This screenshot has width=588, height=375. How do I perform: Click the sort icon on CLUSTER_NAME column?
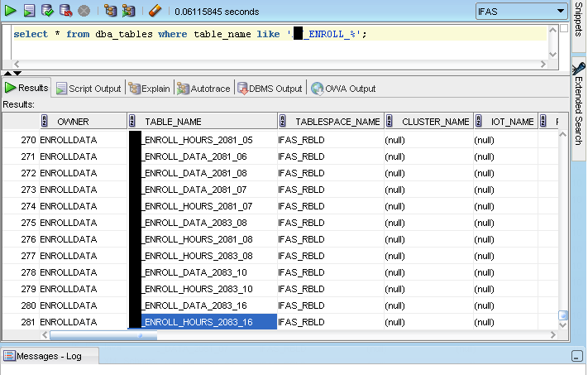tap(390, 121)
